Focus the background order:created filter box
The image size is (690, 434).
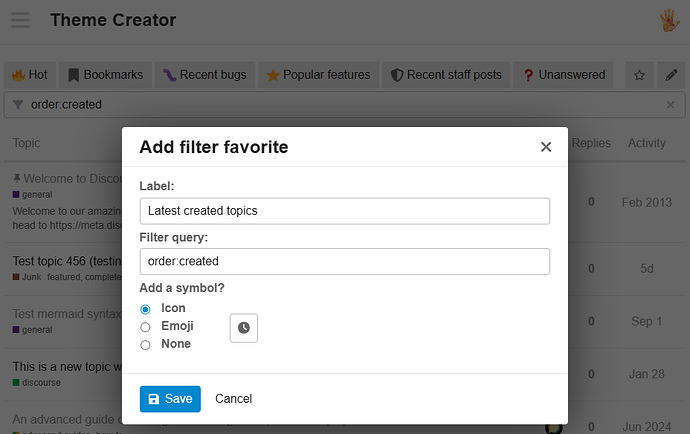click(x=345, y=105)
